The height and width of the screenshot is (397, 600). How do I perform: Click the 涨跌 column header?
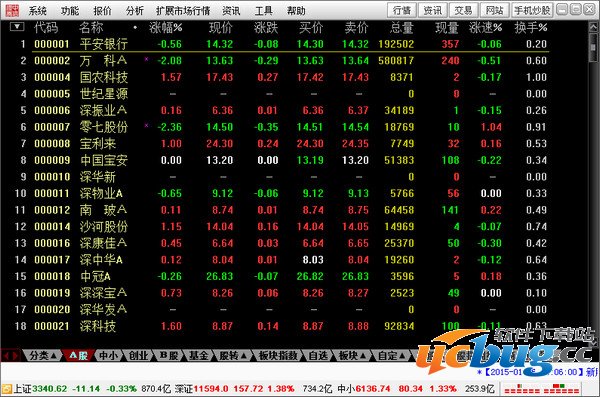click(266, 28)
